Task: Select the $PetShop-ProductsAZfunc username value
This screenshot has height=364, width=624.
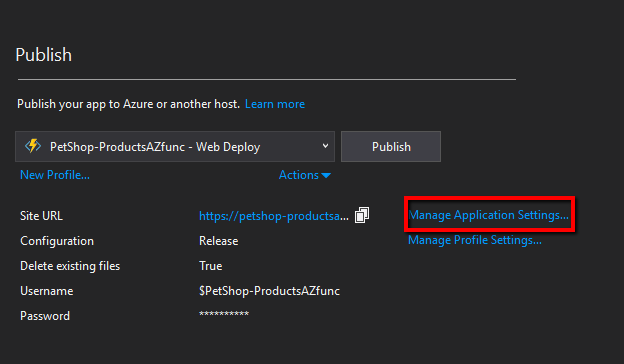Action: pos(269,291)
